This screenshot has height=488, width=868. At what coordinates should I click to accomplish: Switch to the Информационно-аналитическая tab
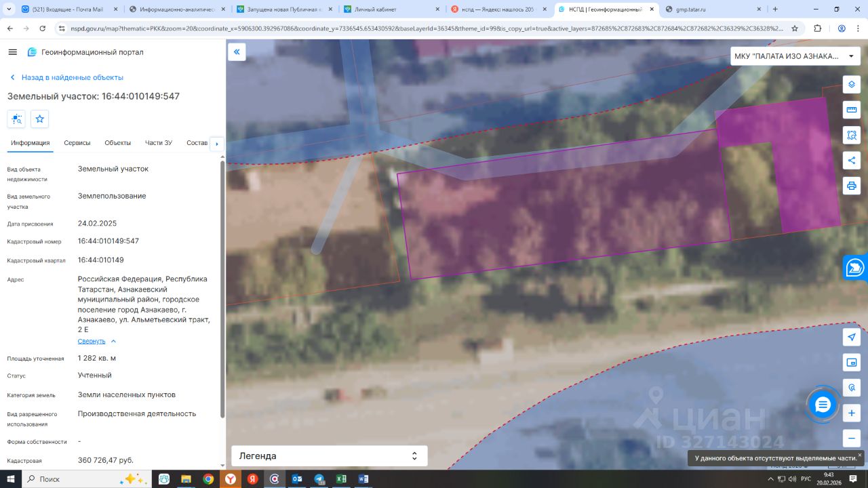pyautogui.click(x=176, y=9)
